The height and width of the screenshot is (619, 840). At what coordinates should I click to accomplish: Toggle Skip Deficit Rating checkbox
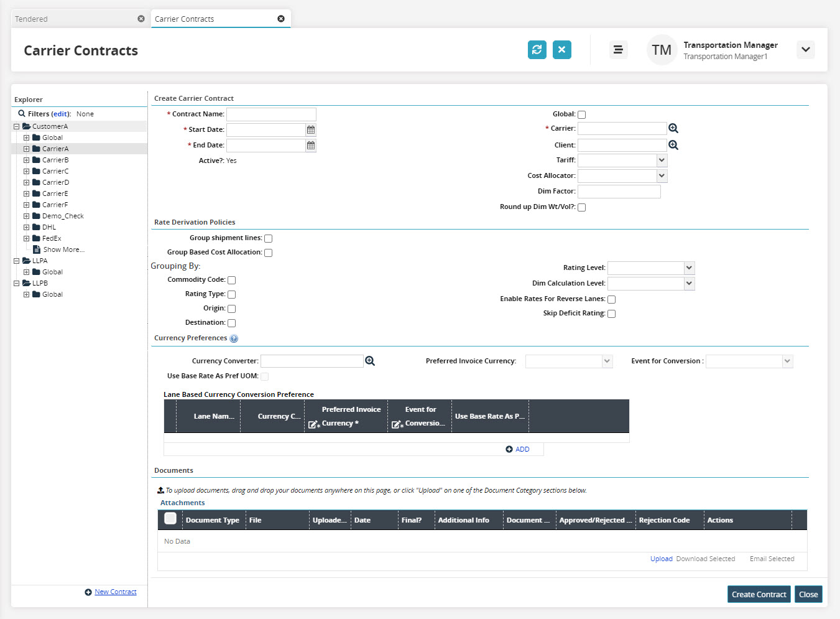[611, 314]
